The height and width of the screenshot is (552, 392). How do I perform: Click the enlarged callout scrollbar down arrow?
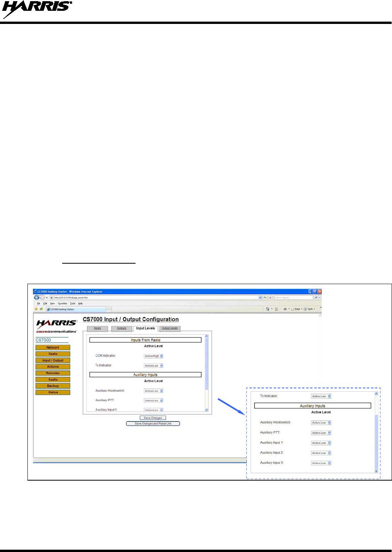[376, 471]
